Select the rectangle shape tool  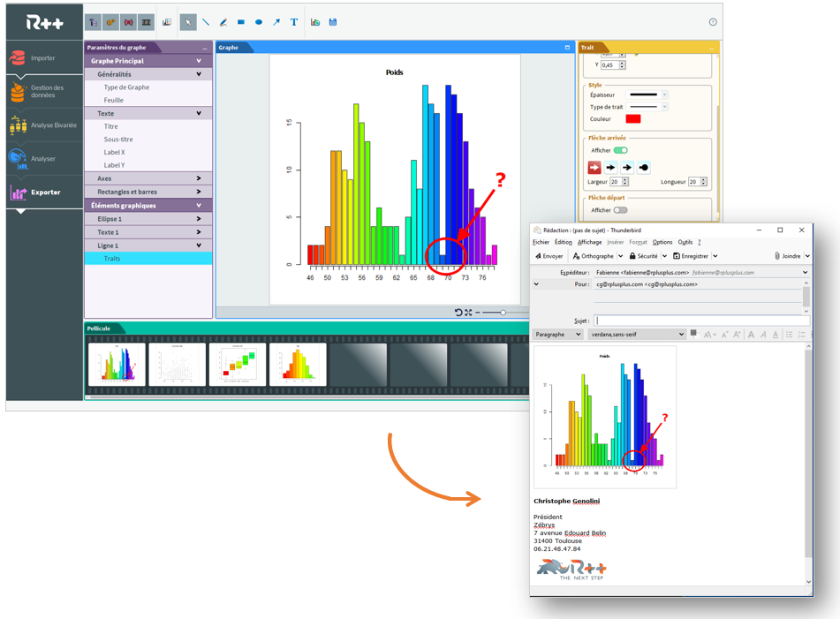(241, 22)
